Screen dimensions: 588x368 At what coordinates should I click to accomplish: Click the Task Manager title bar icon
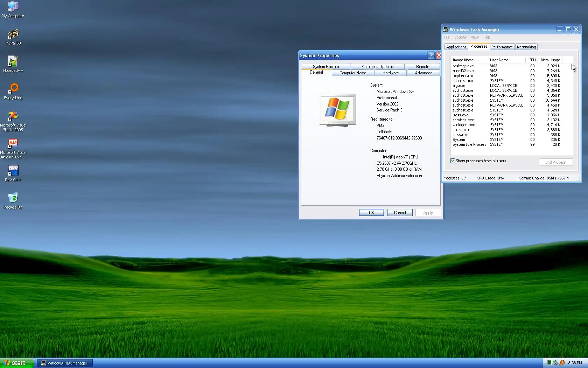point(446,29)
